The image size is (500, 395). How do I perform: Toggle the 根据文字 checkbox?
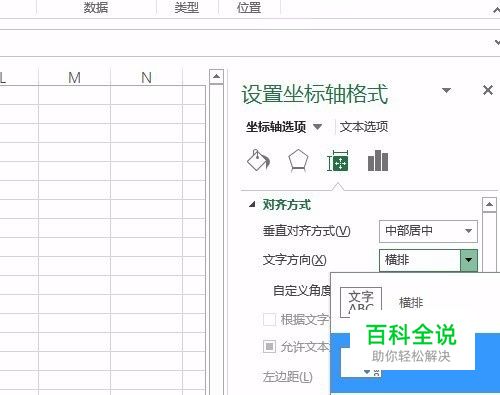point(269,319)
